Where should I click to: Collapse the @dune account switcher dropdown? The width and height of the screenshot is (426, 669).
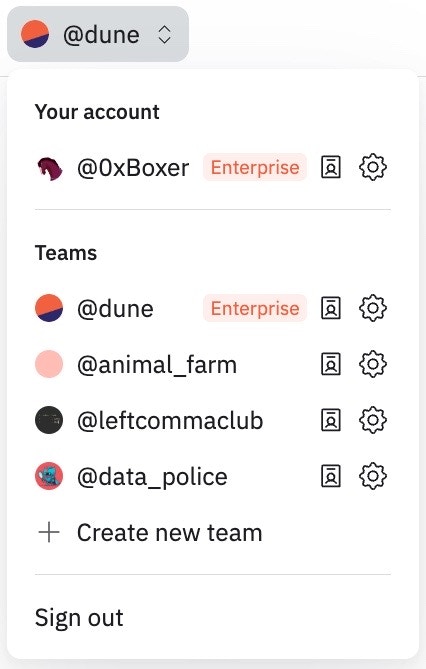pyautogui.click(x=98, y=34)
